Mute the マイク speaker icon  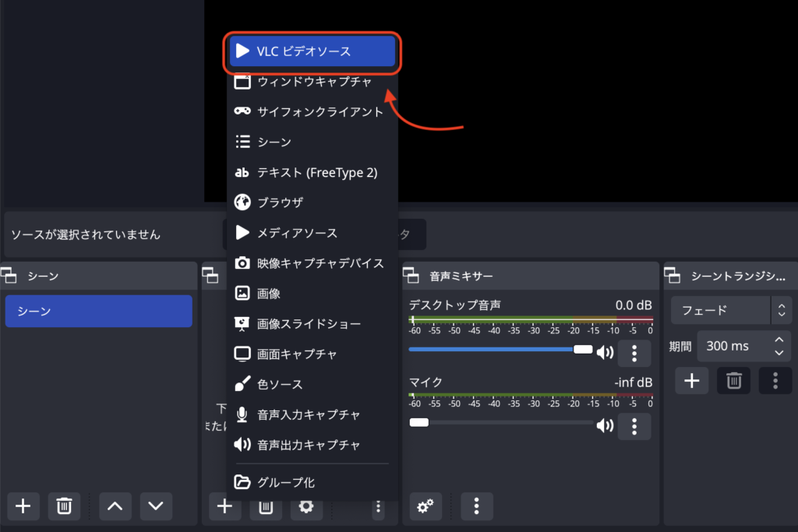pos(605,425)
